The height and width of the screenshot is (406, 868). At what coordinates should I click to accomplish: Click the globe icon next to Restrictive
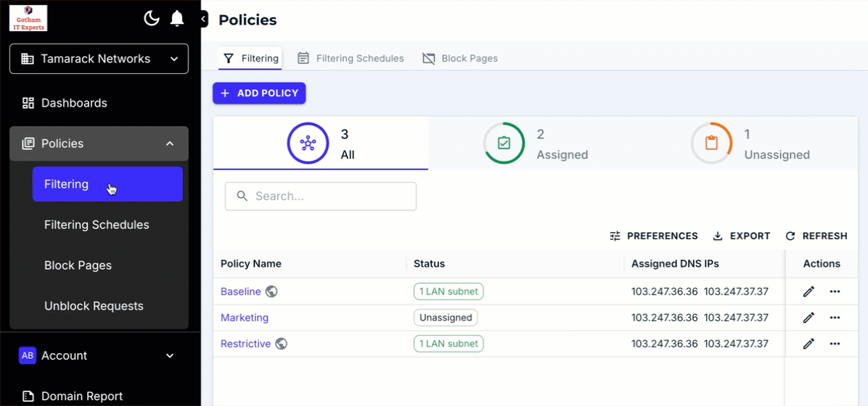[x=281, y=344]
